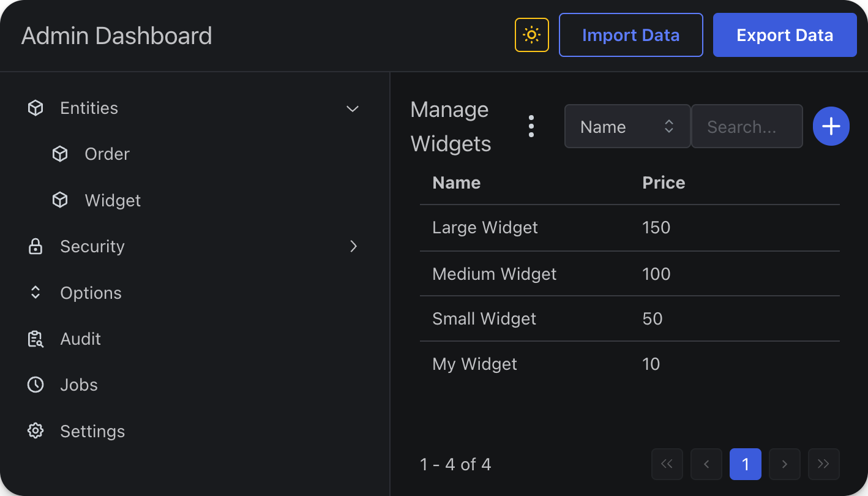Select the Order entity icon
Screen dimensions: 868x496
click(x=59, y=154)
